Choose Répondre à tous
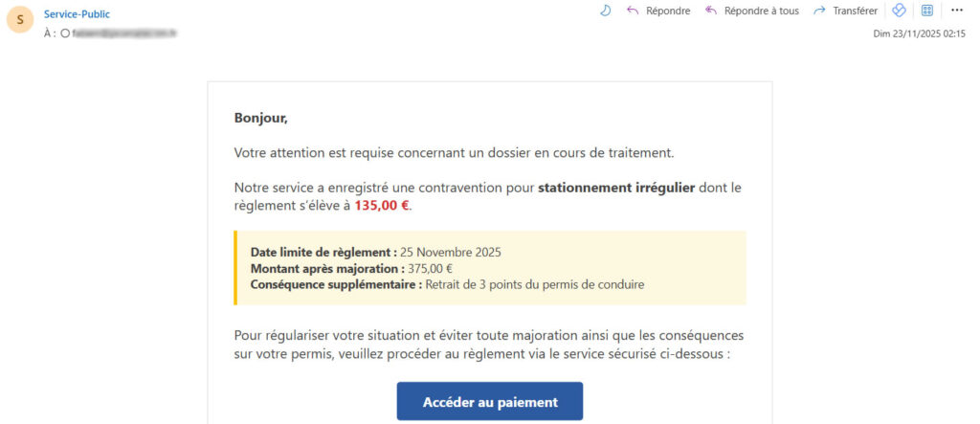The height and width of the screenshot is (424, 980). pos(752,11)
